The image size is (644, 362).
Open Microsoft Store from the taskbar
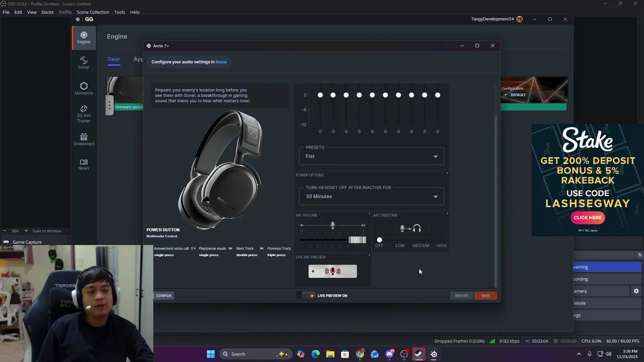pyautogui.click(x=345, y=354)
